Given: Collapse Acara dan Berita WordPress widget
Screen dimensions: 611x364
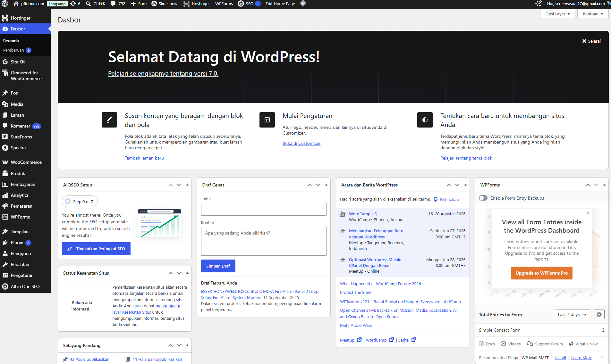Looking at the screenshot, I should tap(465, 185).
